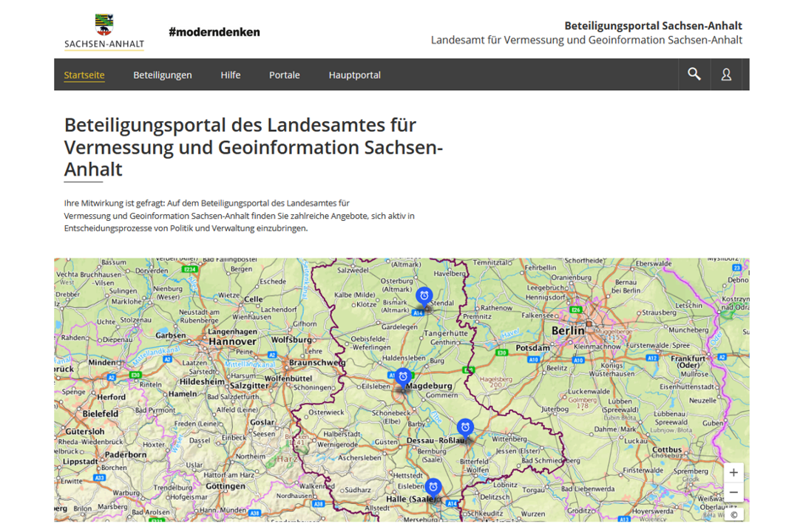The width and height of the screenshot is (803, 532).
Task: Select the map marker near Stendal
Action: (x=424, y=296)
